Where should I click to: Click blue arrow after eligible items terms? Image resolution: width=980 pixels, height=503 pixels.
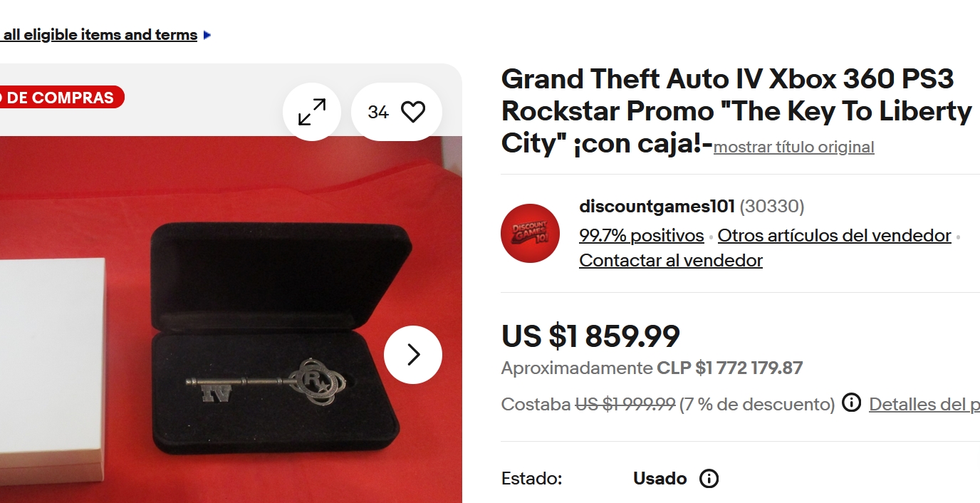207,34
